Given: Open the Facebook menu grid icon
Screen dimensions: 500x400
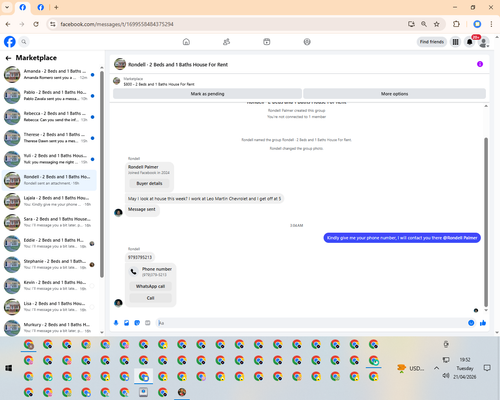Looking at the screenshot, I should click(x=455, y=42).
